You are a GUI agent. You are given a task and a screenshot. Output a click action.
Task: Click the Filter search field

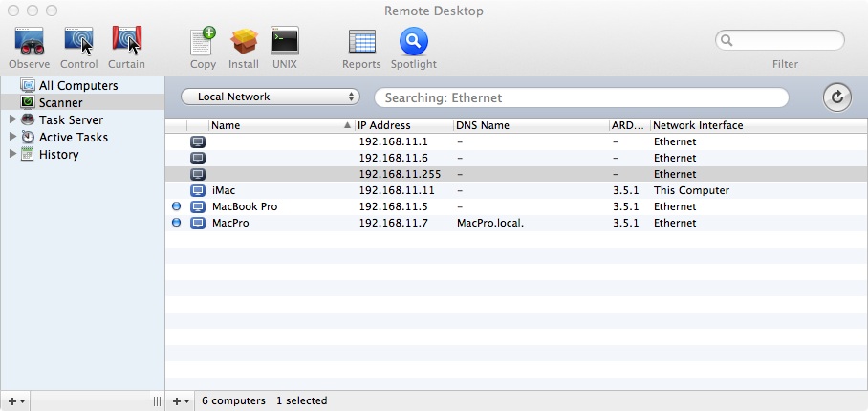coord(779,40)
